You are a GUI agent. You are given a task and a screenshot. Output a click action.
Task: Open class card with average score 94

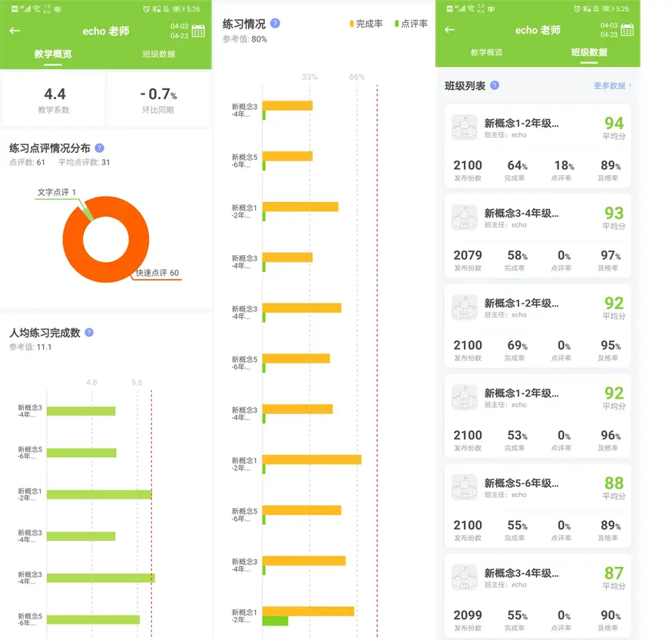pos(538,146)
